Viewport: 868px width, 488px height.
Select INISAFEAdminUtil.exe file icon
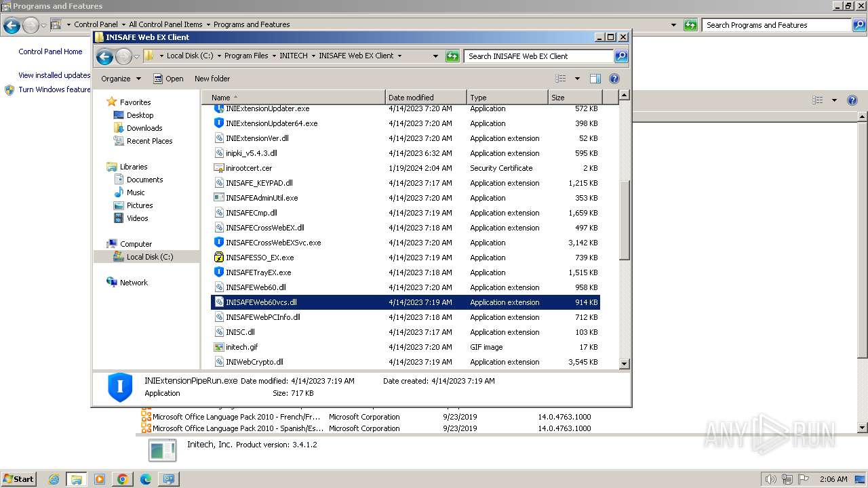tap(218, 198)
